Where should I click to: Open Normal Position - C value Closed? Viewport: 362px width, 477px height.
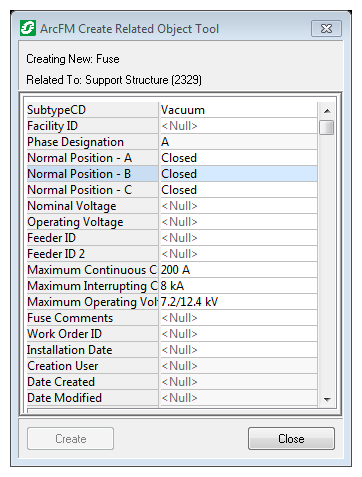239,190
